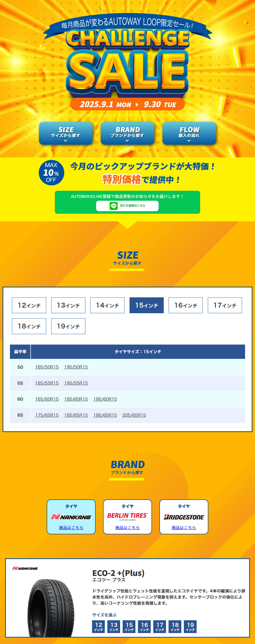Click the MAX 10% OFF badge
Viewport: 255px width, 644px height.
coord(52,173)
